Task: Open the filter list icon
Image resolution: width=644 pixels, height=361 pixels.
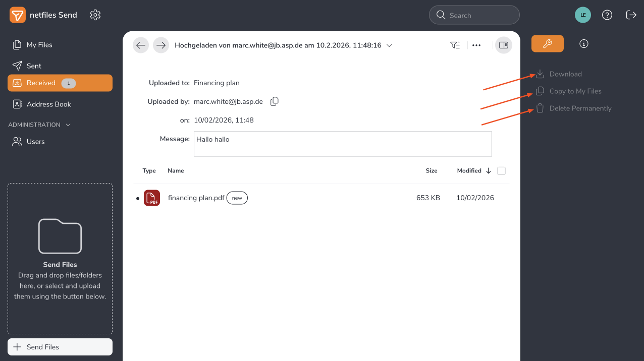Action: [455, 45]
